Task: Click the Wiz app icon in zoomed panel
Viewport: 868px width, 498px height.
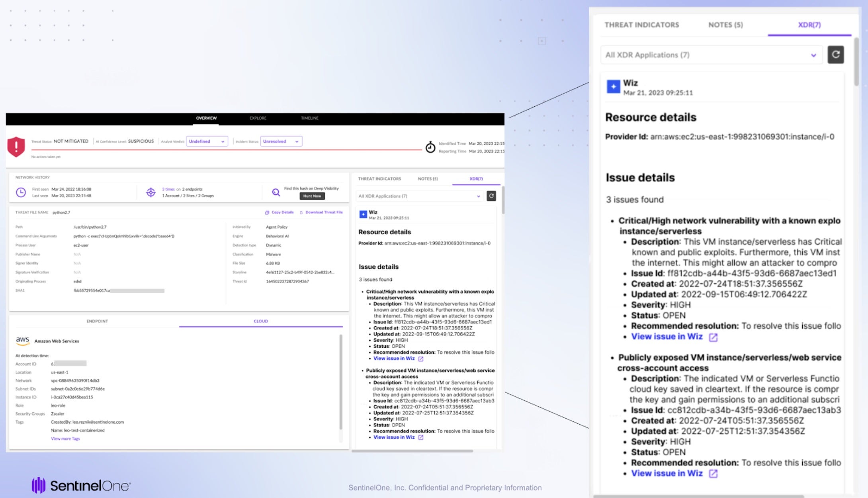Action: point(613,86)
